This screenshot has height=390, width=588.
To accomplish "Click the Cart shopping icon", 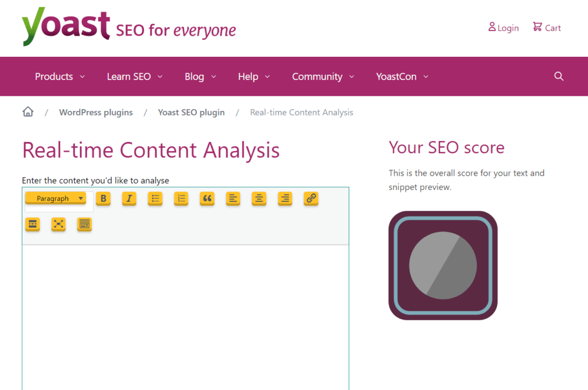I will click(x=537, y=26).
